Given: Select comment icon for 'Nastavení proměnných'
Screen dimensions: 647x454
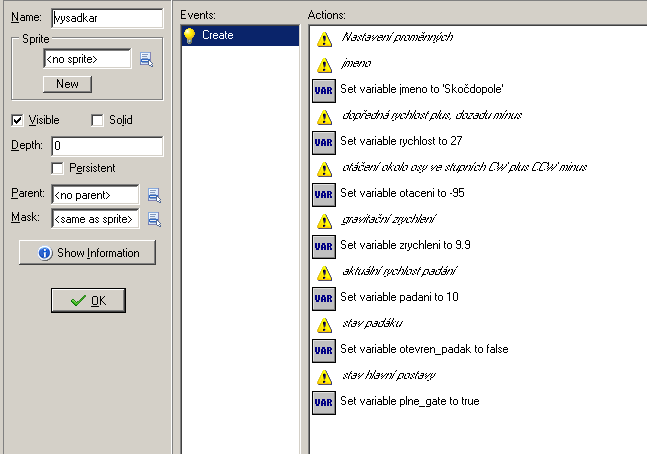Looking at the screenshot, I should click(324, 39).
